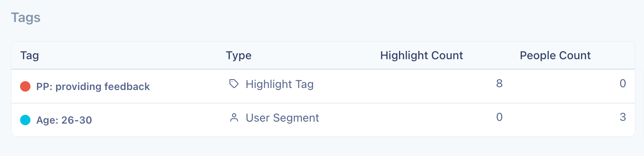This screenshot has height=156, width=644.
Task: Open the Age: 26-30 tag
Action: (64, 120)
